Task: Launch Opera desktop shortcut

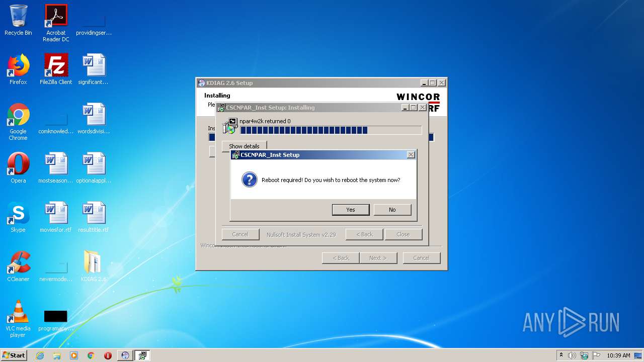Action: tap(18, 168)
